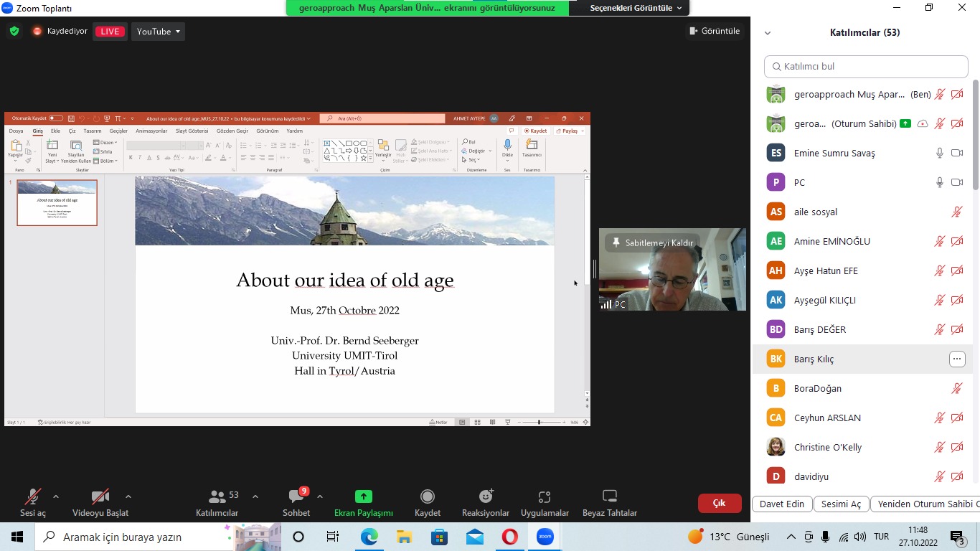Select Christine O'Kelly in participants list
Image resolution: width=980 pixels, height=551 pixels.
coord(828,448)
